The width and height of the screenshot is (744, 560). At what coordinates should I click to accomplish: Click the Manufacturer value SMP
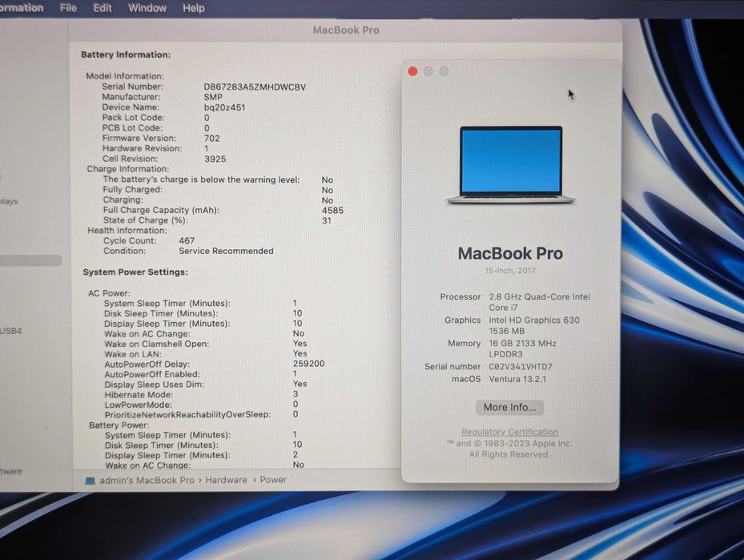213,97
